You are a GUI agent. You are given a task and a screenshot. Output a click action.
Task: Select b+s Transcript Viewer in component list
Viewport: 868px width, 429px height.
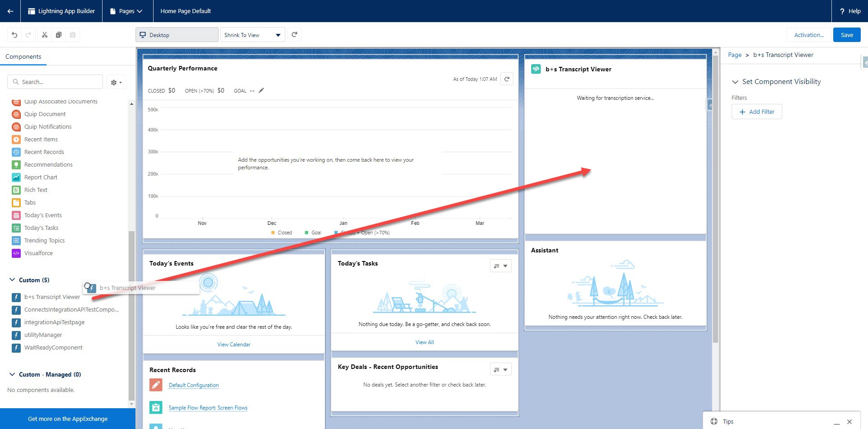tap(52, 297)
